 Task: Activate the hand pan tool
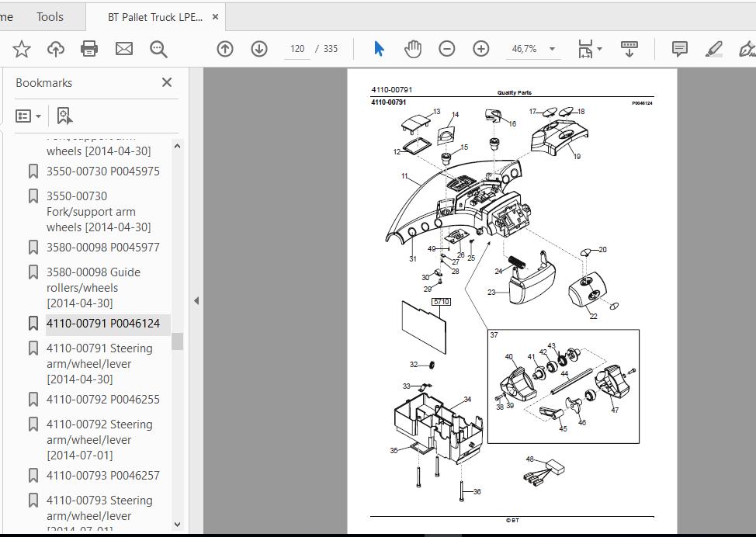pos(413,49)
